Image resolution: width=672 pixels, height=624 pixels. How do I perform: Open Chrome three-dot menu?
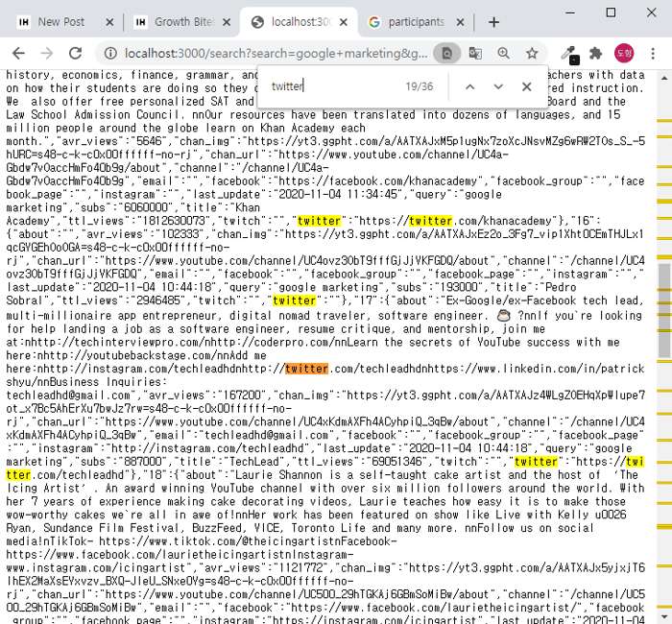653,54
